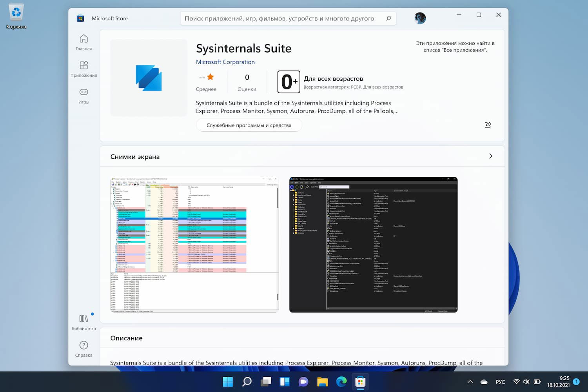This screenshot has height=392, width=588.
Task: Switch to Игры section
Action: (83, 96)
